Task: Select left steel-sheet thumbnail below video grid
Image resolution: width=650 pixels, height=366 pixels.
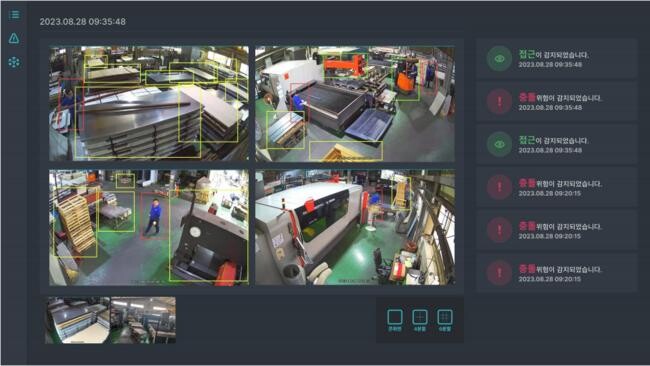Action: click(78, 320)
